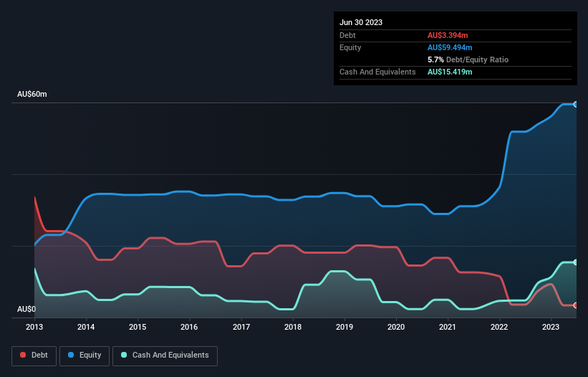588x377 pixels.
Task: Select the red Debt endpoint marker
Action: point(576,305)
